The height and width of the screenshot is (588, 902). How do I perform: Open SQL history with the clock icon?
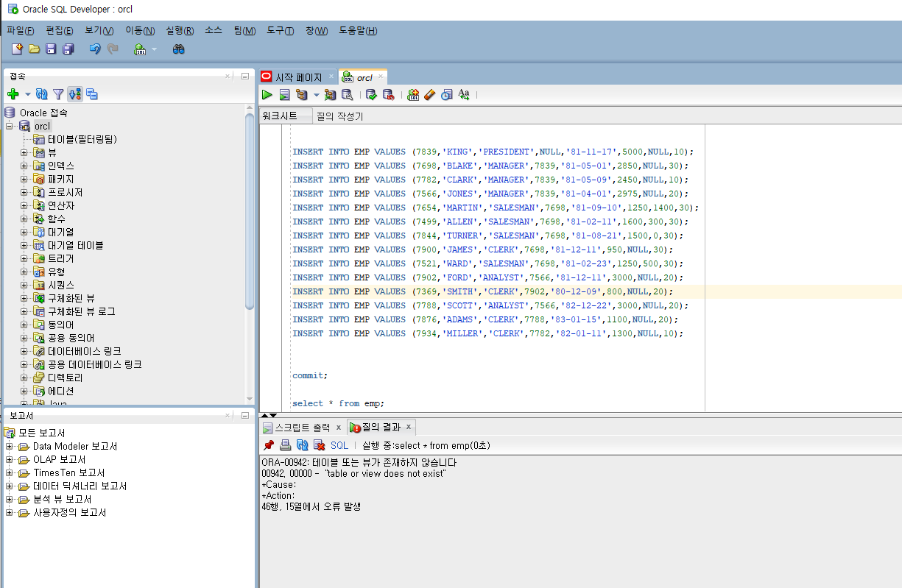[x=446, y=94]
